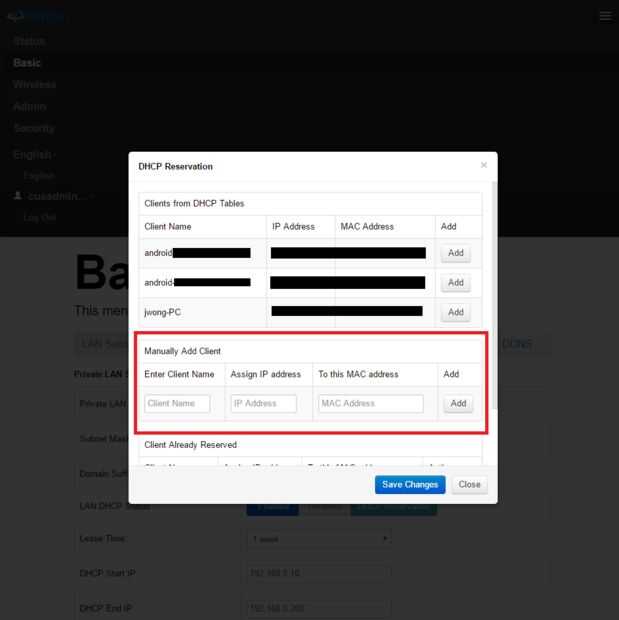Add the second android client row

click(456, 283)
